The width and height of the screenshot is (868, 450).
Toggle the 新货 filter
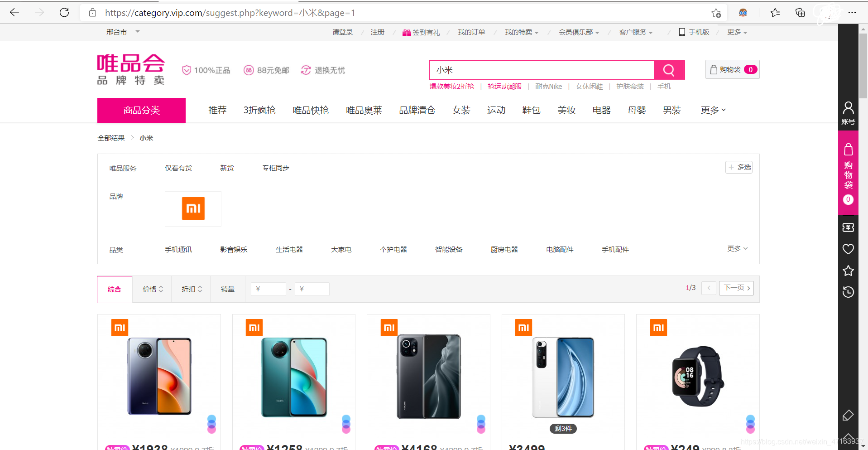click(227, 168)
